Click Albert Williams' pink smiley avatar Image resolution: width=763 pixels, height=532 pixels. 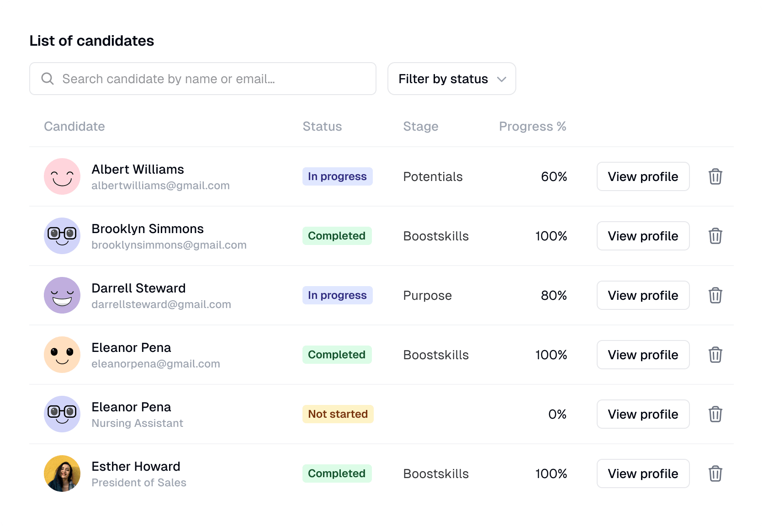click(x=62, y=176)
